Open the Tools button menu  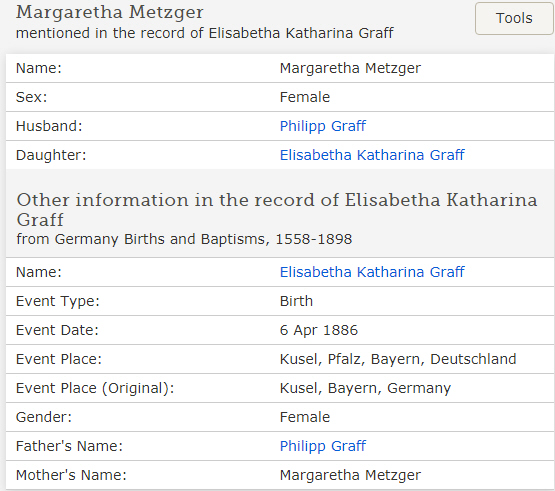click(514, 18)
